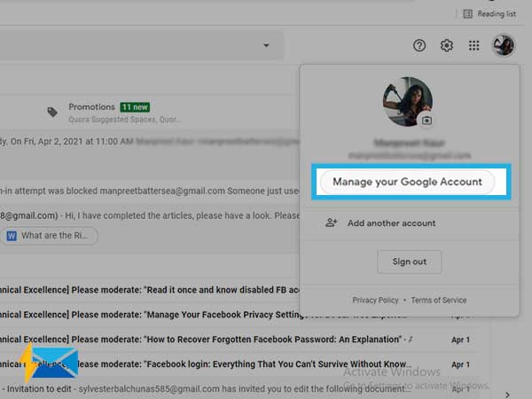Screen dimensions: 532x399
Task: Open the Google apps grid
Action: [474, 45]
